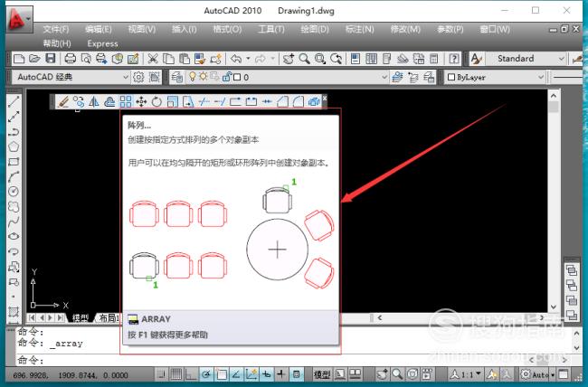
Task: Select the Chamfer tool
Action: (283, 101)
